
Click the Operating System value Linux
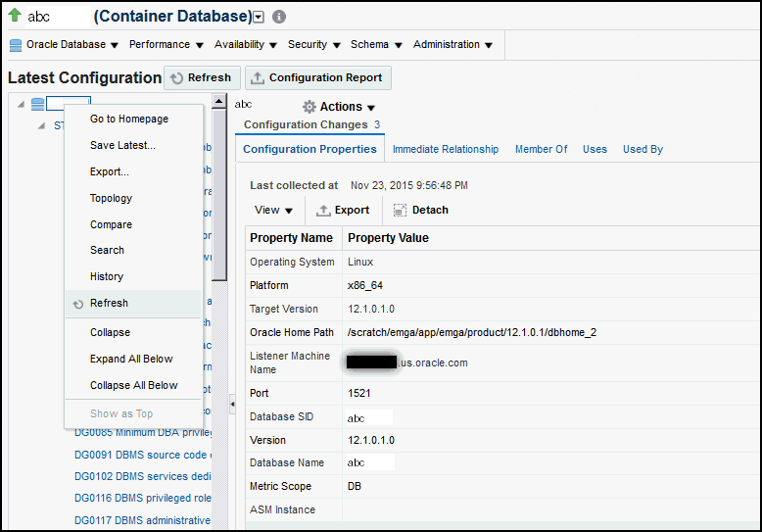360,263
